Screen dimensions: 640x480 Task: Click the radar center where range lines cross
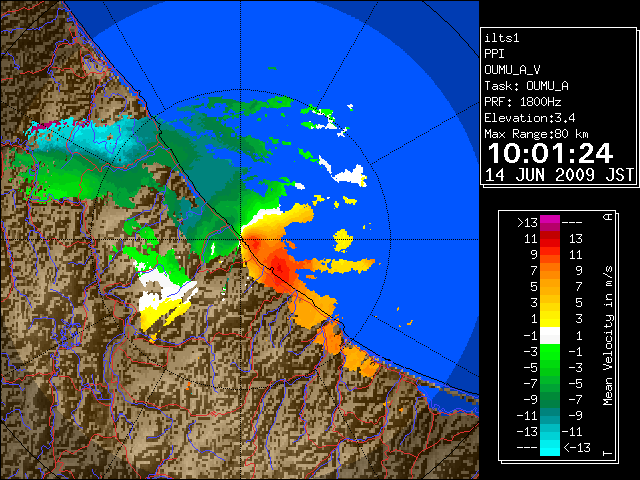click(241, 239)
